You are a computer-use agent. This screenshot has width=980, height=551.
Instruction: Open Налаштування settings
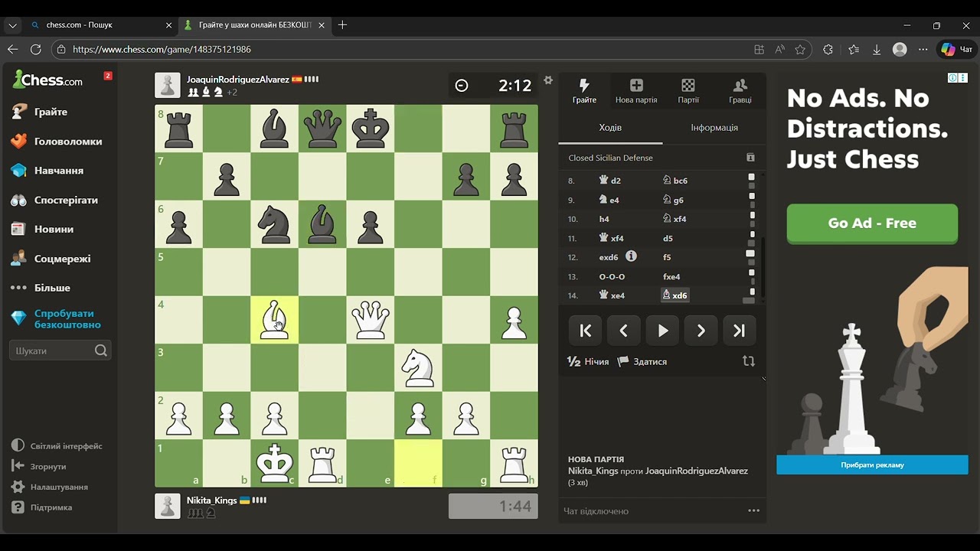50,487
